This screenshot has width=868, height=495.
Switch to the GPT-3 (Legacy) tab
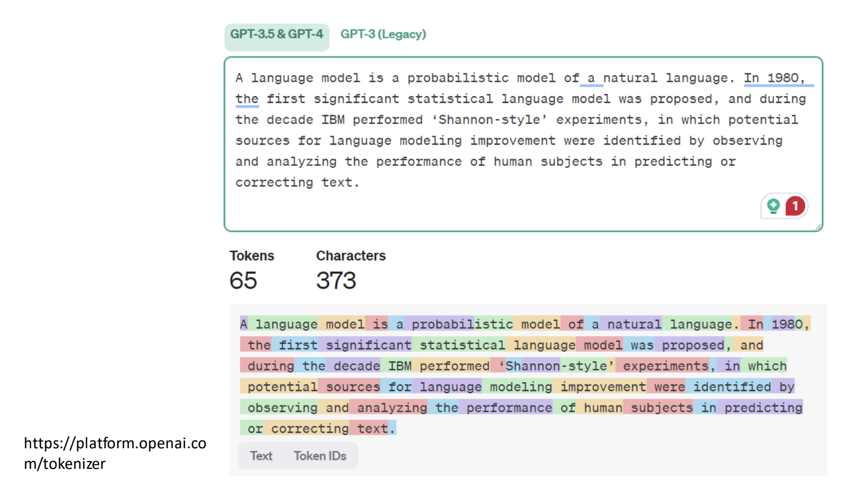pyautogui.click(x=383, y=34)
